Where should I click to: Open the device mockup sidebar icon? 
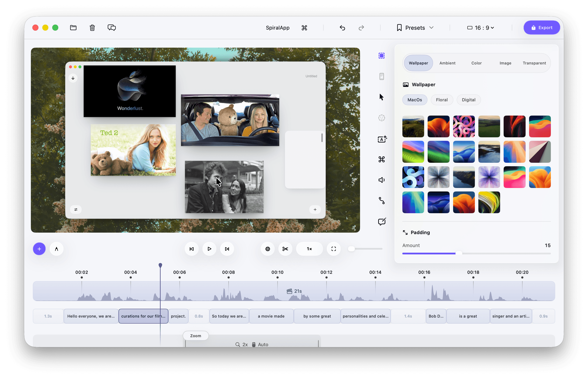(381, 76)
